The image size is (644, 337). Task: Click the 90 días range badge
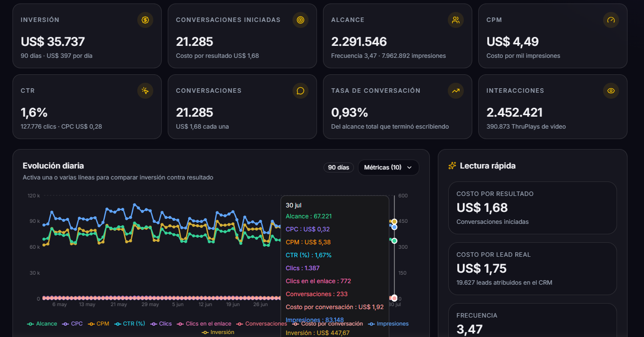(338, 168)
